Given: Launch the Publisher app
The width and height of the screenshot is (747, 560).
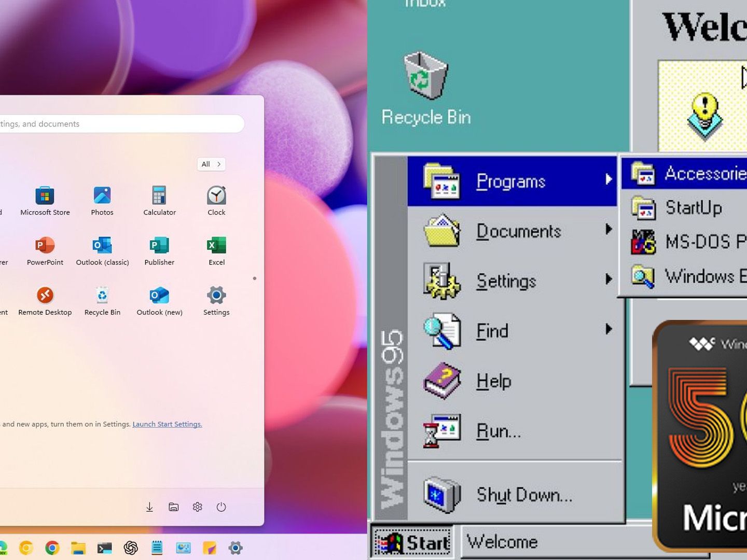Looking at the screenshot, I should click(159, 251).
